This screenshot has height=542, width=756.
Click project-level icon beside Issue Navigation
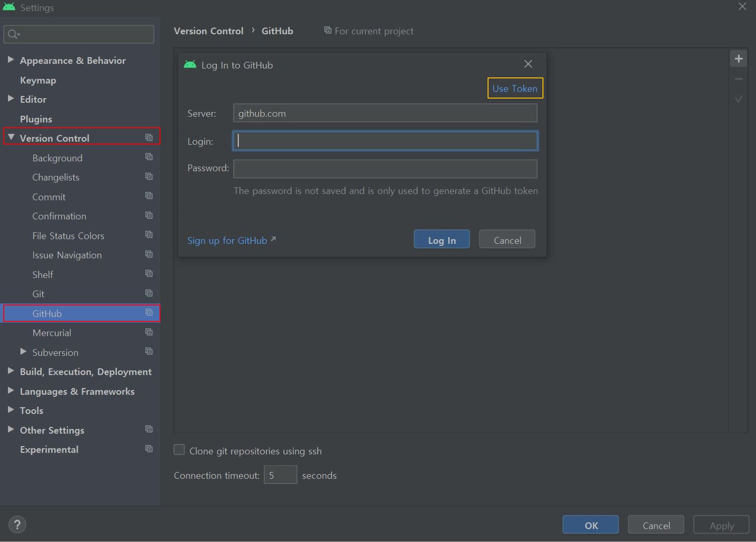[x=149, y=254]
